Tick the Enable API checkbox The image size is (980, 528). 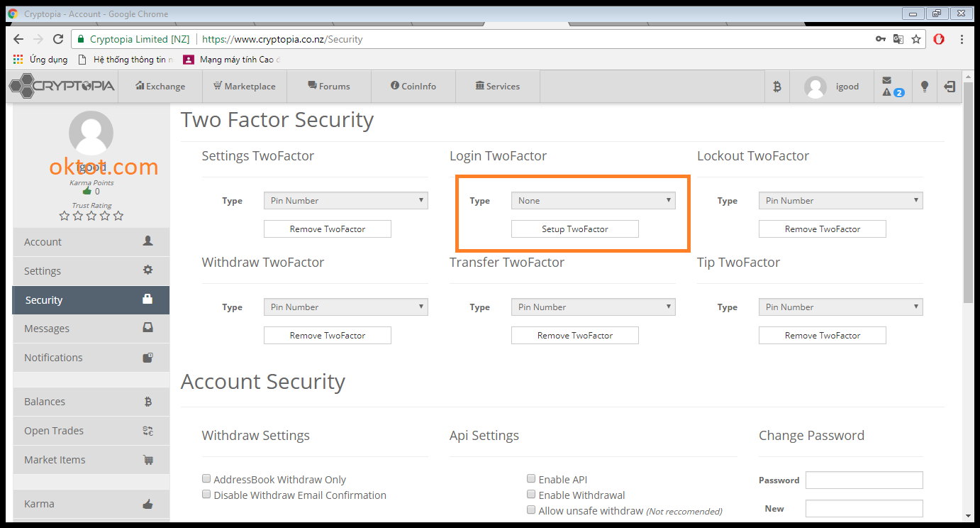pyautogui.click(x=531, y=479)
